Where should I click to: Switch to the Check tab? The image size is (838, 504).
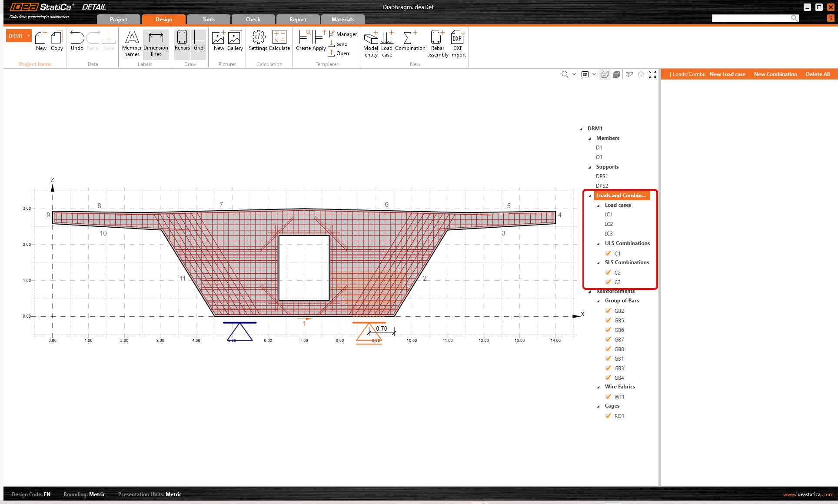pos(253,20)
